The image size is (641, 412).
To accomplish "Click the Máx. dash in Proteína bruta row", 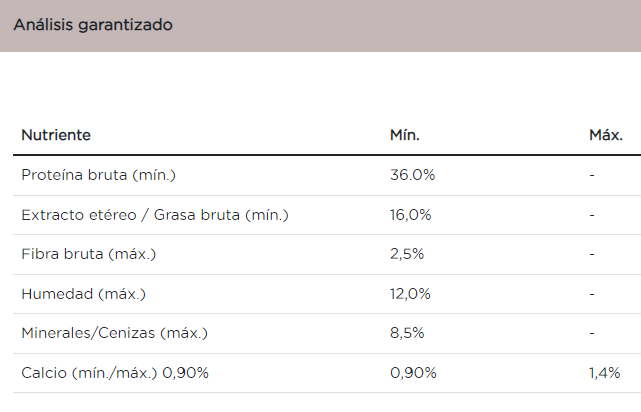I will 592,175.
